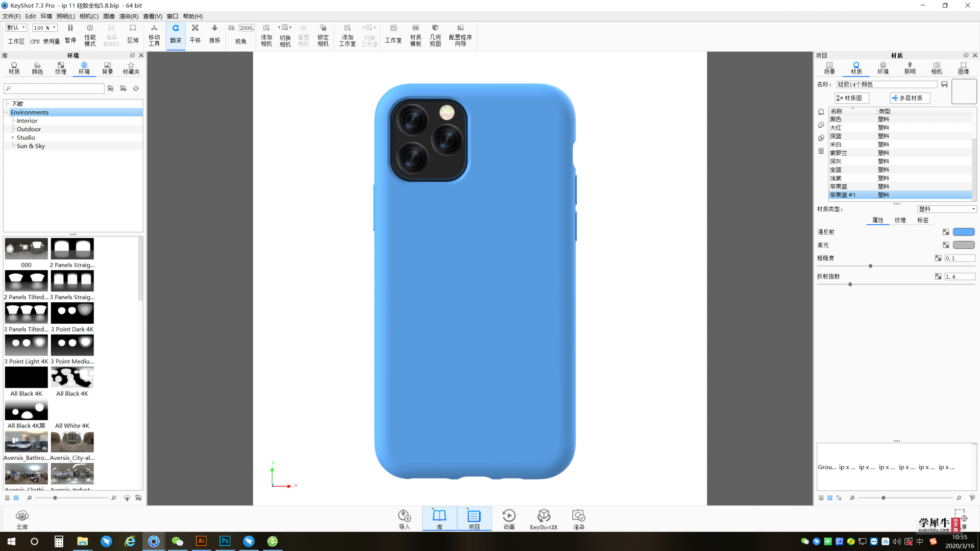Select the Outdoor environment folder
Screen dimensions: 980x551
point(29,129)
